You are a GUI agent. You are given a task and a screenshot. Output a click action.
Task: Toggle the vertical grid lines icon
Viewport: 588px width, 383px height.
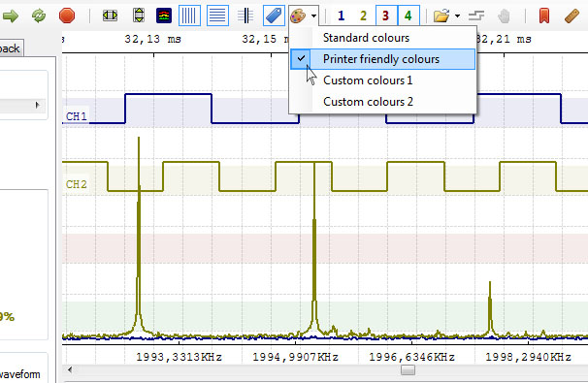(x=189, y=16)
